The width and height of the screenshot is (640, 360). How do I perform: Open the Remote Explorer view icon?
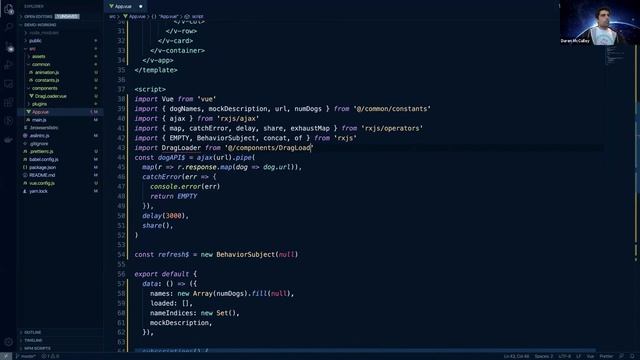tap(9, 84)
